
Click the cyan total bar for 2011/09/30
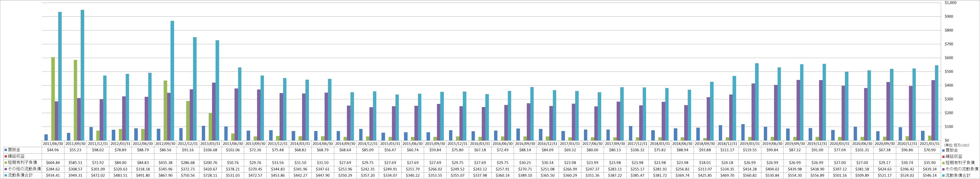pyautogui.click(x=82, y=75)
